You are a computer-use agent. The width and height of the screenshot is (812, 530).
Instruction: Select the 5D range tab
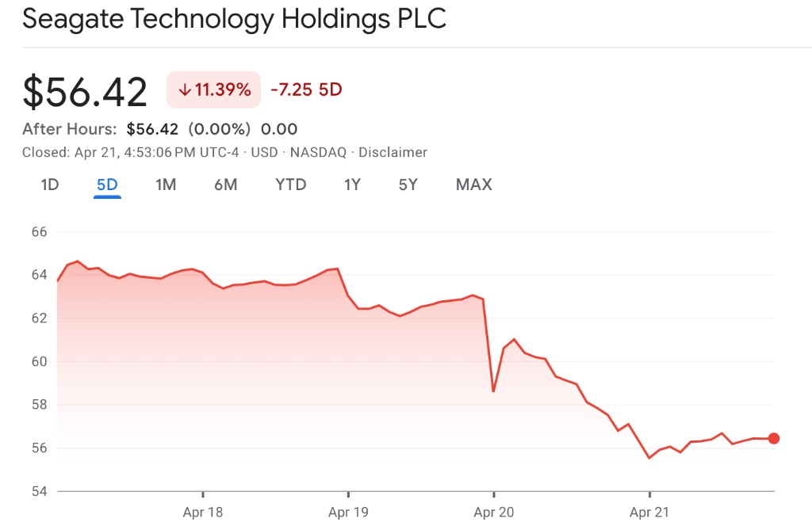(x=107, y=185)
